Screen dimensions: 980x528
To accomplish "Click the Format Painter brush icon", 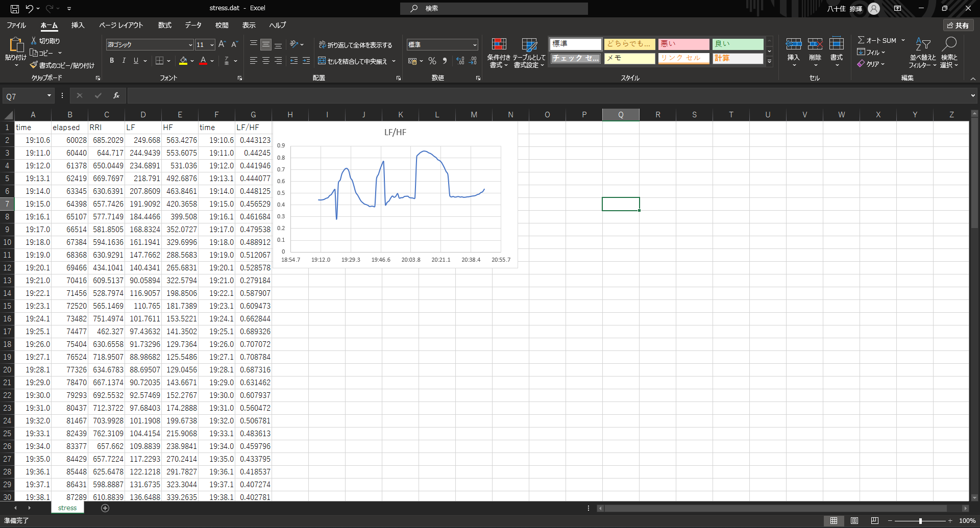I will (34, 65).
